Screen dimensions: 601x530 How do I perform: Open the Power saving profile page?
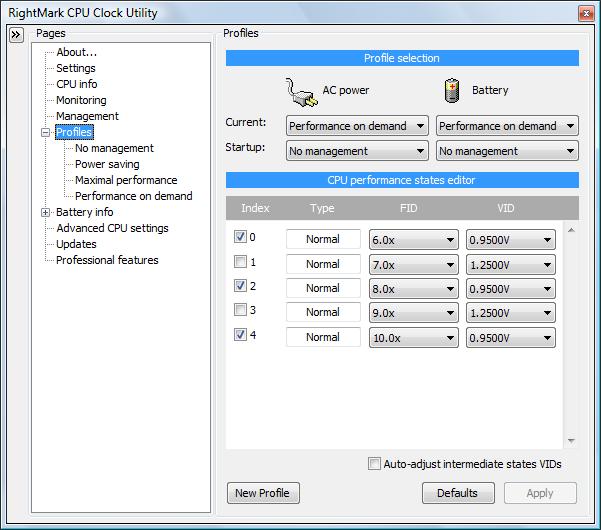point(107,164)
